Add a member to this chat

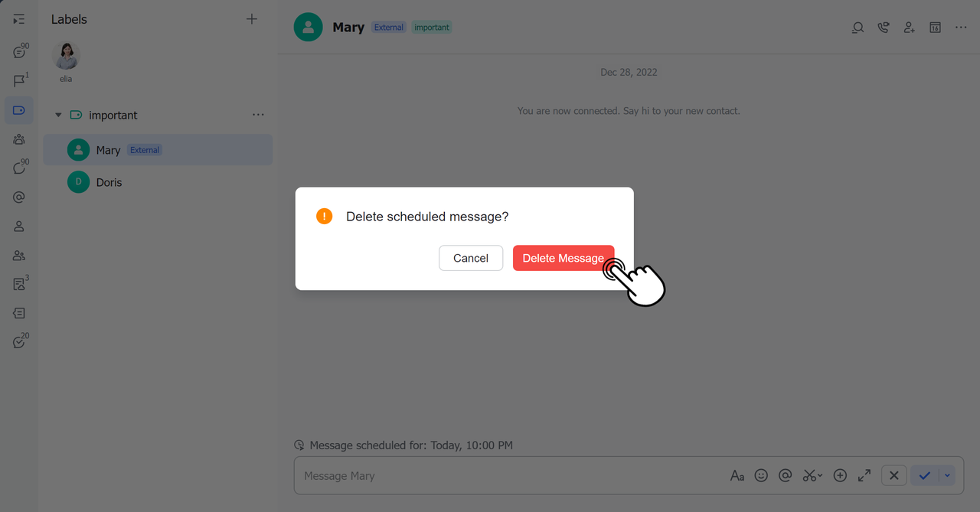pyautogui.click(x=909, y=28)
